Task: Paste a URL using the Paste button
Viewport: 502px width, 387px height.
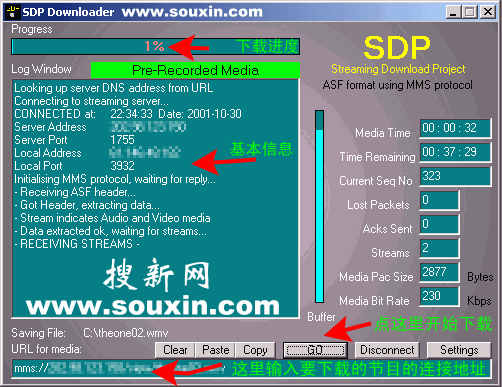Action: [215, 350]
